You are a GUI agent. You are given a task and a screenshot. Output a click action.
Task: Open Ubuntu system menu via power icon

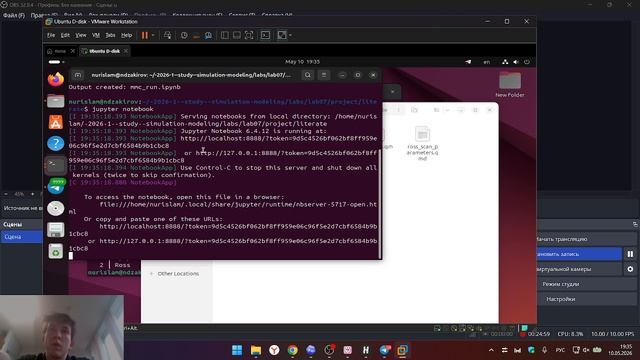527,62
